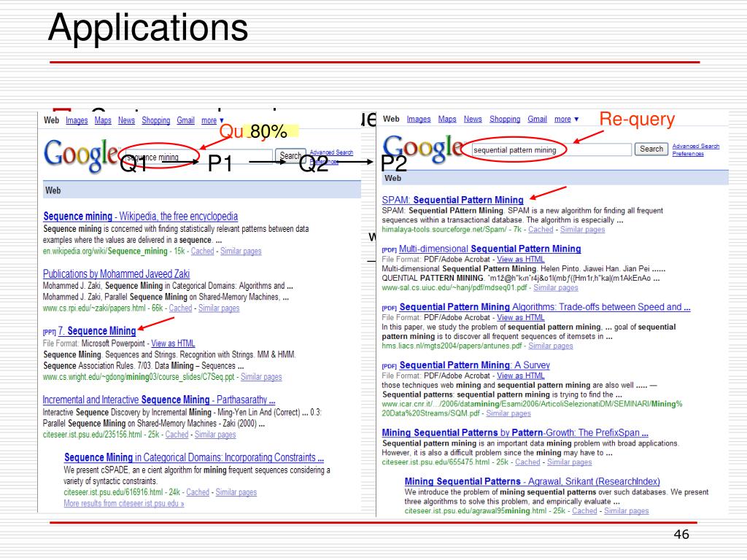Open Mining Sequential Patterns Agrawal, Srikant result

pos(532,481)
